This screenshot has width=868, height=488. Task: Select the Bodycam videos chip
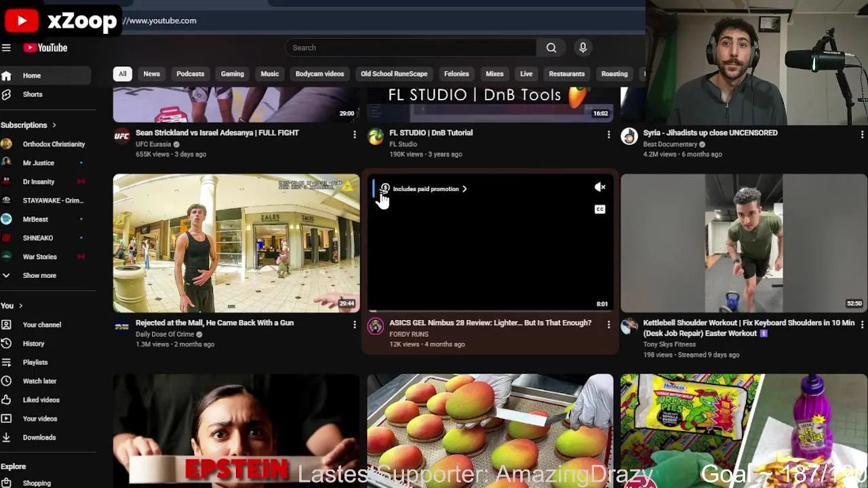click(319, 74)
